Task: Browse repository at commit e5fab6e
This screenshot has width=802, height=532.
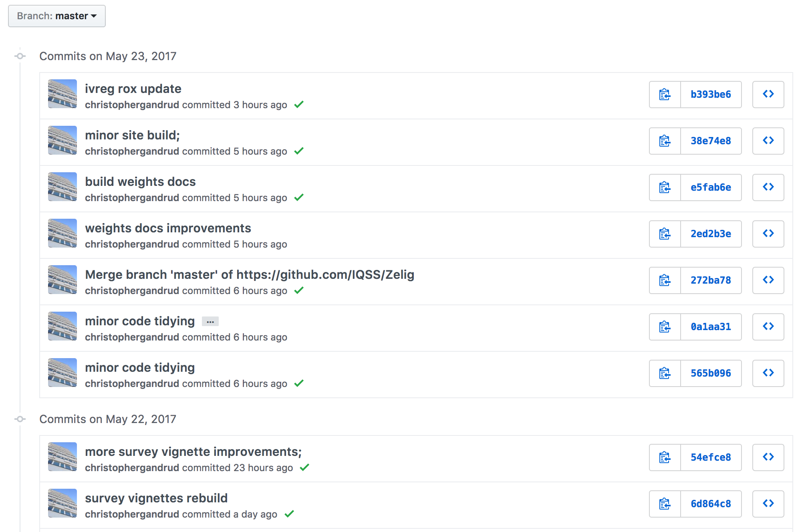Action: pyautogui.click(x=768, y=187)
